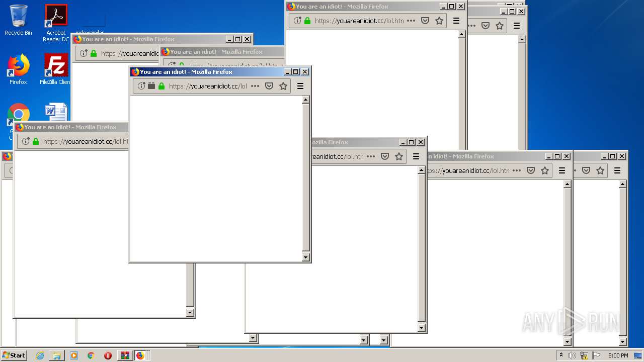Select the Firefox desktop shortcut
Image resolution: width=644 pixels, height=362 pixels.
coord(18,69)
